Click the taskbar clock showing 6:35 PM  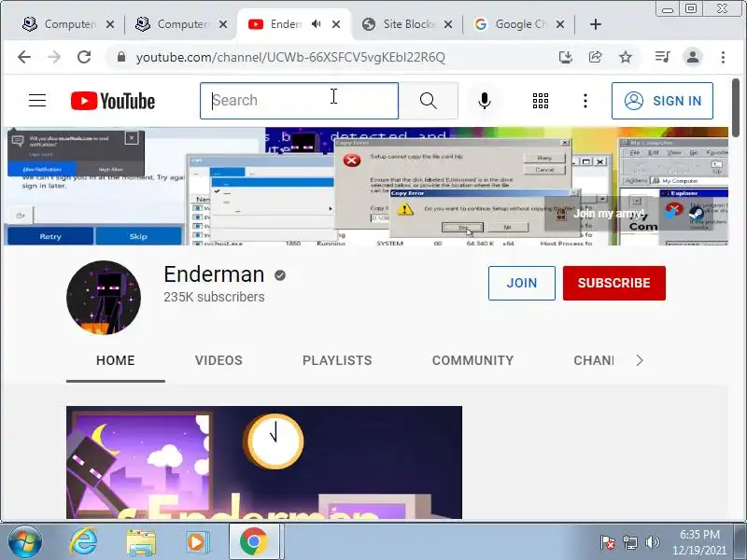pyautogui.click(x=698, y=542)
